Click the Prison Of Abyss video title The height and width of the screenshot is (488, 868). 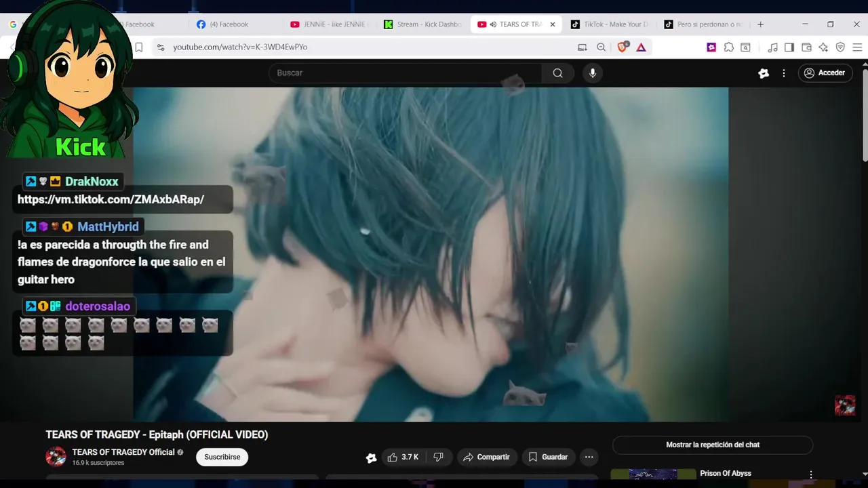(726, 474)
